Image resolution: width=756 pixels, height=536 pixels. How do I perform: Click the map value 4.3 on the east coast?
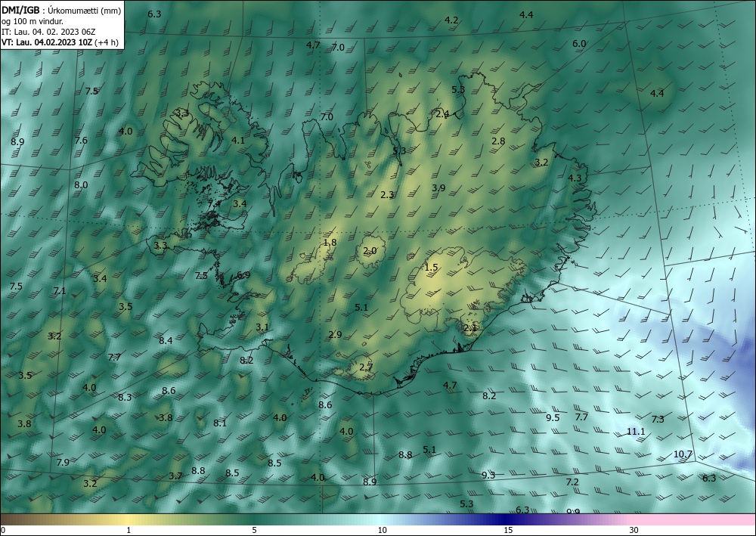coord(575,178)
